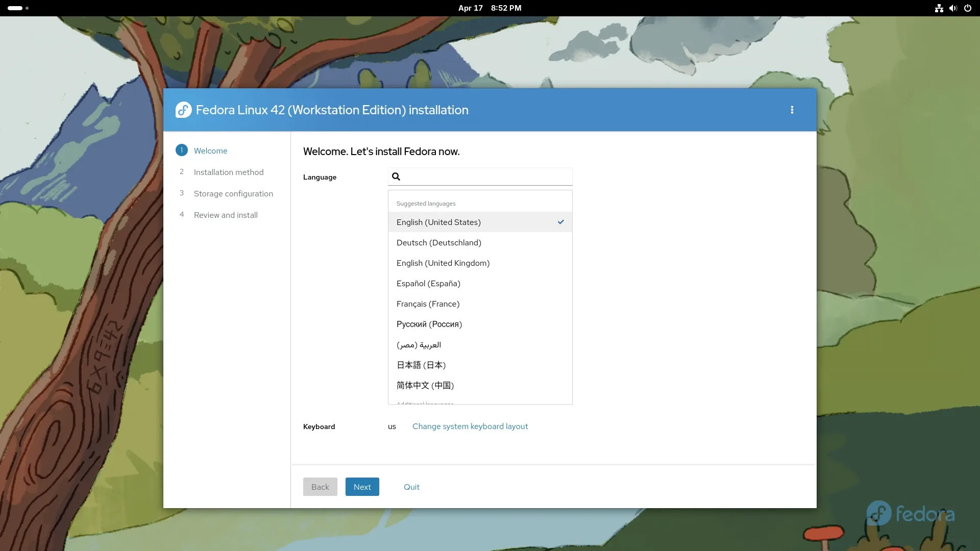
Task: Select English (United States) language
Action: (480, 222)
